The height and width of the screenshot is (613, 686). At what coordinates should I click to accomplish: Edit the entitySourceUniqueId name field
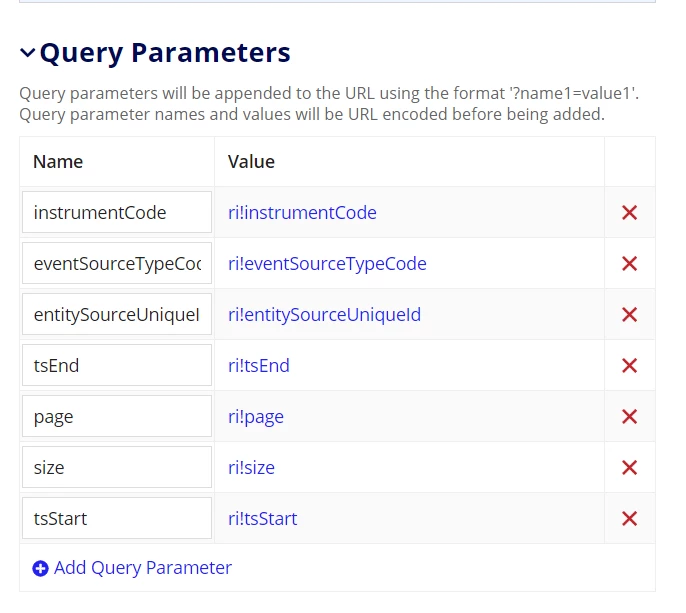click(x=117, y=314)
